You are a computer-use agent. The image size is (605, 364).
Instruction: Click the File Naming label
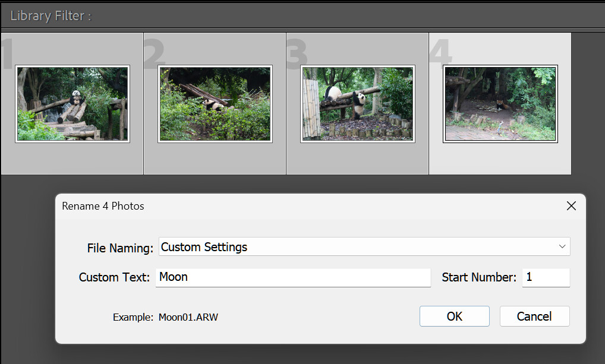tap(120, 248)
